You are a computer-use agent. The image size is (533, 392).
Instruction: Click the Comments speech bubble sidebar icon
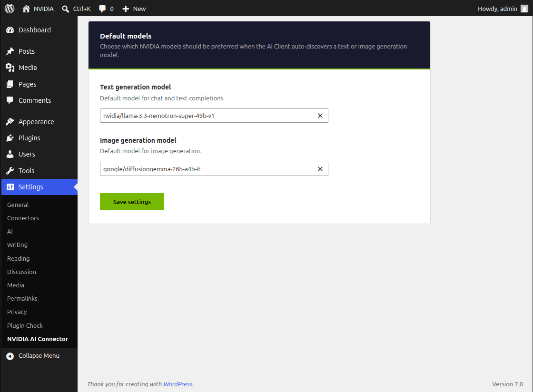[10, 100]
